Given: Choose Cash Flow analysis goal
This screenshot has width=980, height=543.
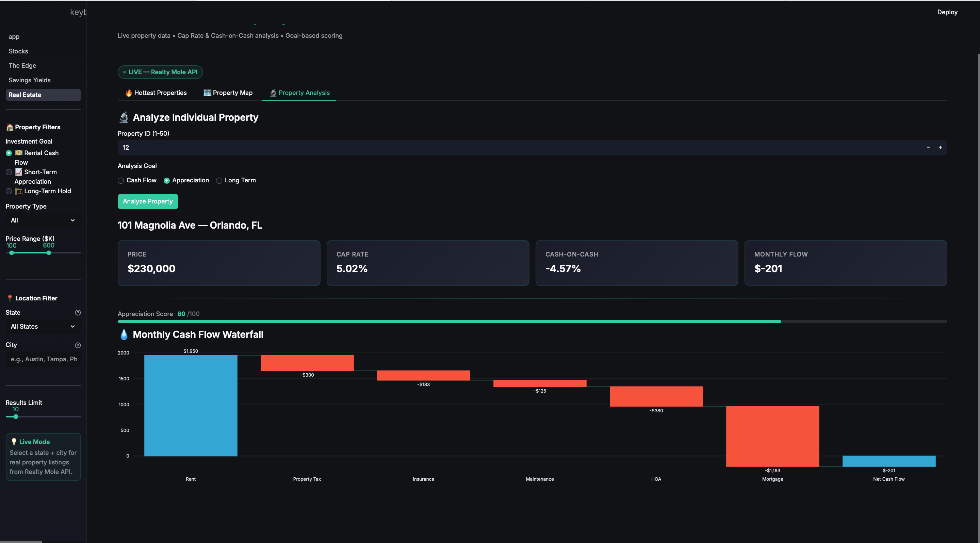Looking at the screenshot, I should point(121,181).
